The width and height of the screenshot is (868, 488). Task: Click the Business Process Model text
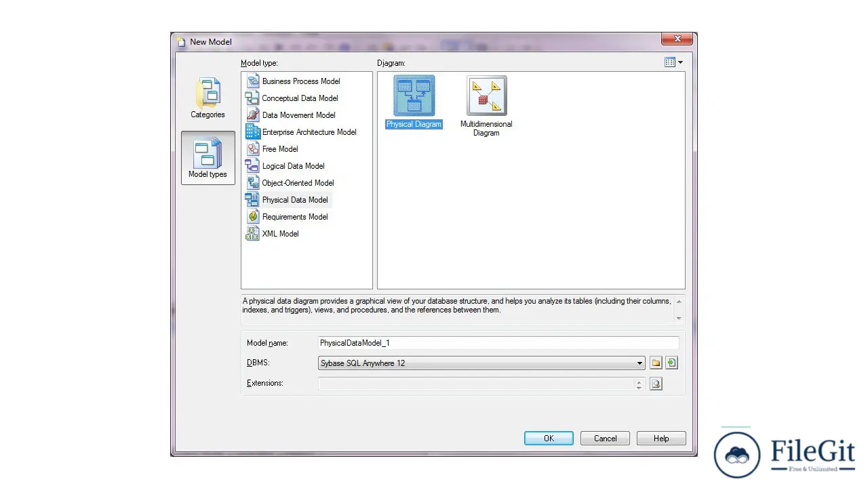301,81
